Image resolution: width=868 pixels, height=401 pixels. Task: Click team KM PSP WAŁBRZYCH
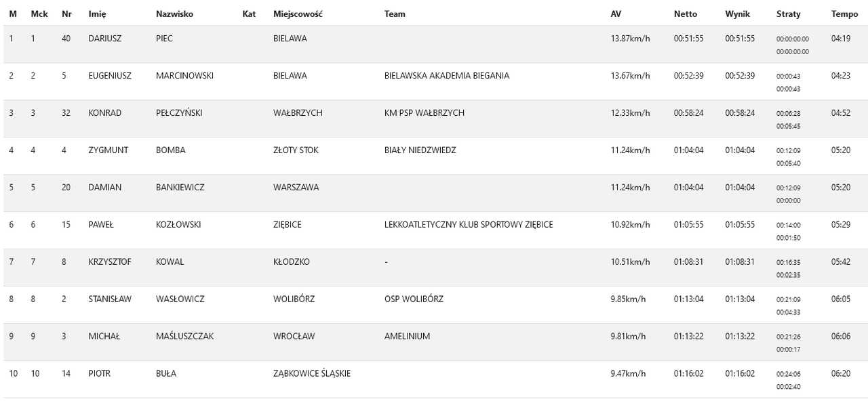(424, 113)
